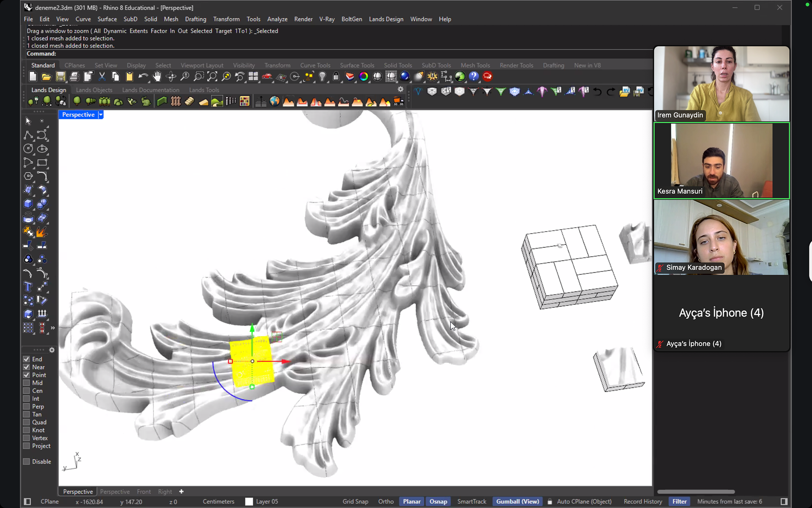Click the blue Help question mark icon
Screen dimensions: 812x508
click(474, 77)
